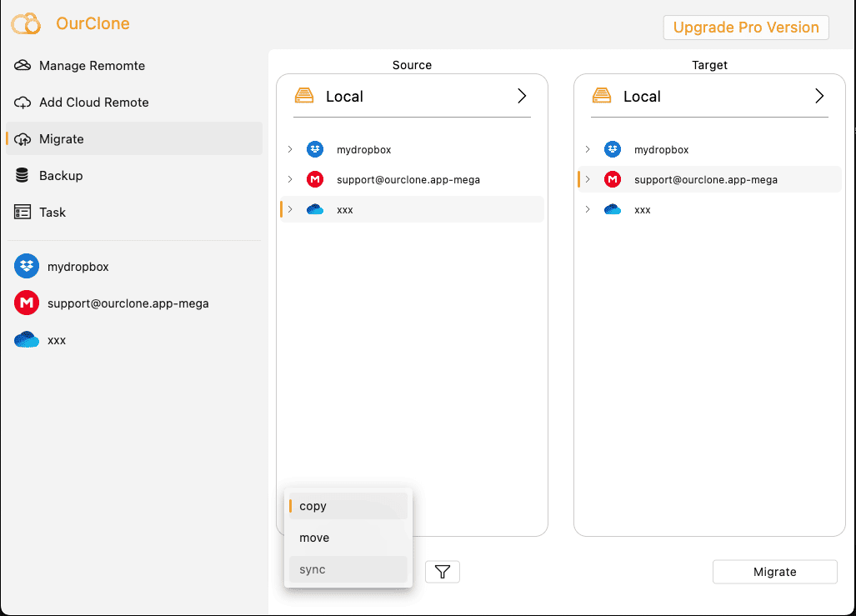856x616 pixels.
Task: Click the Task list icon
Action: click(23, 212)
